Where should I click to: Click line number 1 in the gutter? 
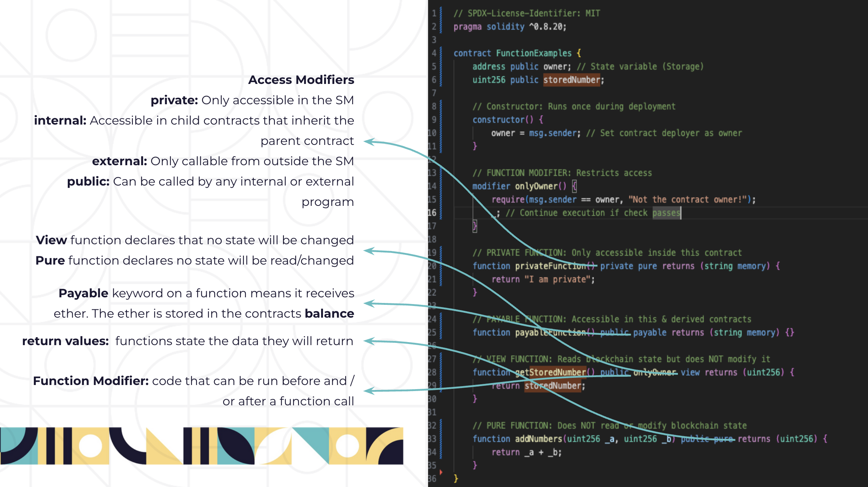[x=434, y=14]
